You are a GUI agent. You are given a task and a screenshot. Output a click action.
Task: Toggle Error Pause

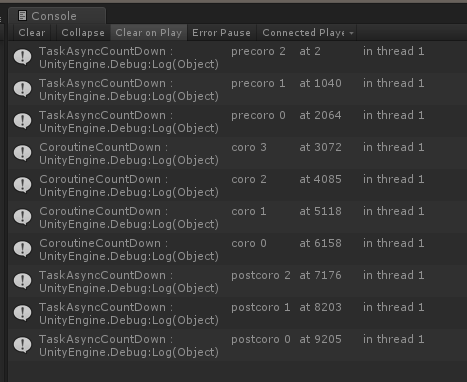221,33
